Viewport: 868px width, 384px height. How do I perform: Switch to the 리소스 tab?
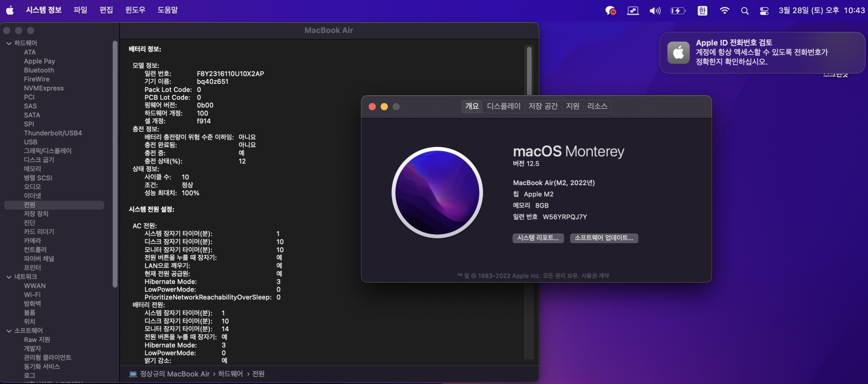[598, 106]
